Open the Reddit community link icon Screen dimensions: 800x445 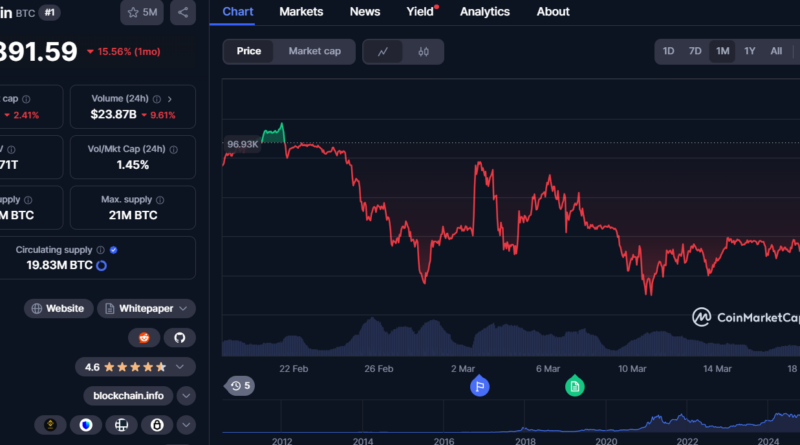(x=142, y=338)
